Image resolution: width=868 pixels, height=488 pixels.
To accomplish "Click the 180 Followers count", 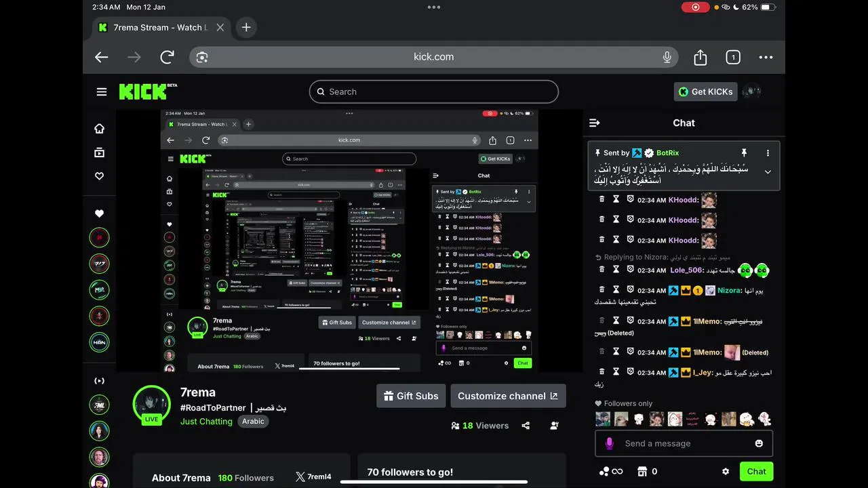I will tap(245, 478).
